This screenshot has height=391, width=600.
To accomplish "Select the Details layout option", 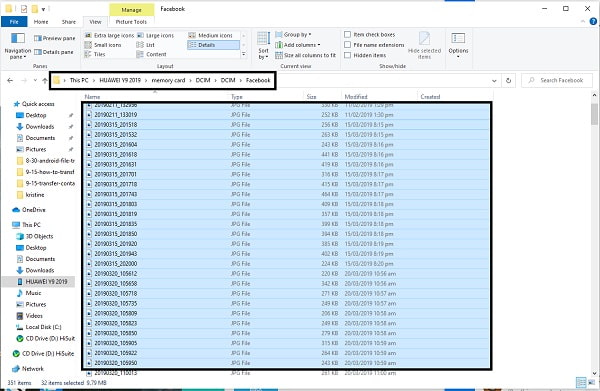I will coord(213,45).
